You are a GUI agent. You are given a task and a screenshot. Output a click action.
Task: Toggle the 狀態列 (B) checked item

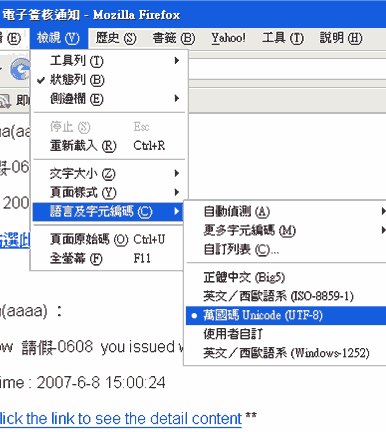(x=109, y=80)
